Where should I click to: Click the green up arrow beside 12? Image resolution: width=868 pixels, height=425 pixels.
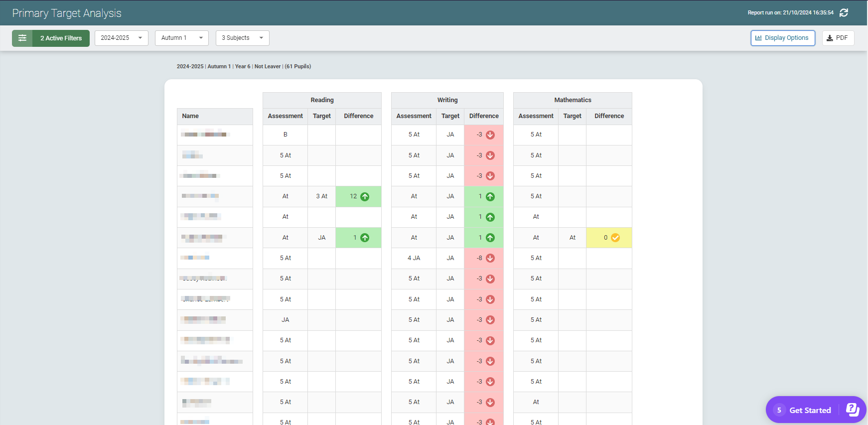pos(365,197)
